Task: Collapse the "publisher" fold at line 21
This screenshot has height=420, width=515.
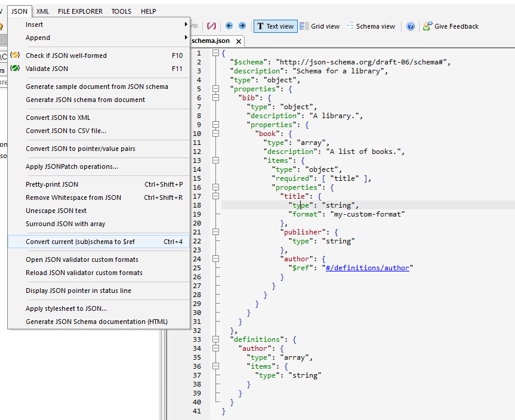Action: pyautogui.click(x=216, y=232)
